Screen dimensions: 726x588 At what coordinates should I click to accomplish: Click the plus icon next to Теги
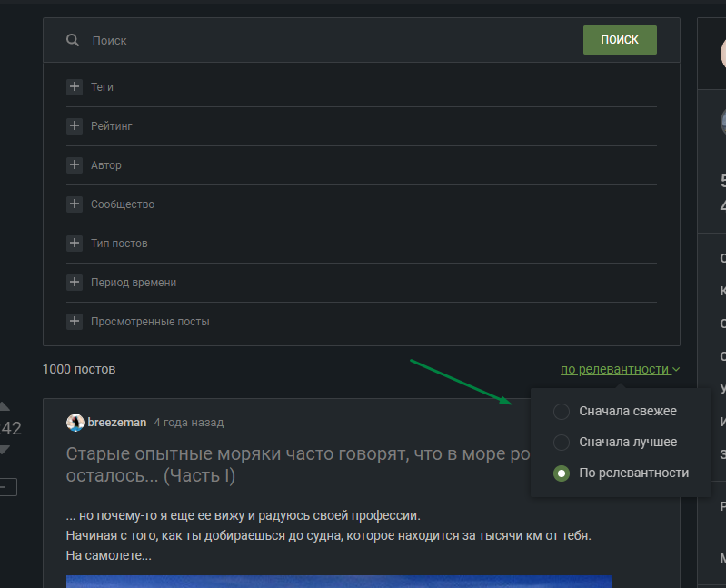[75, 87]
